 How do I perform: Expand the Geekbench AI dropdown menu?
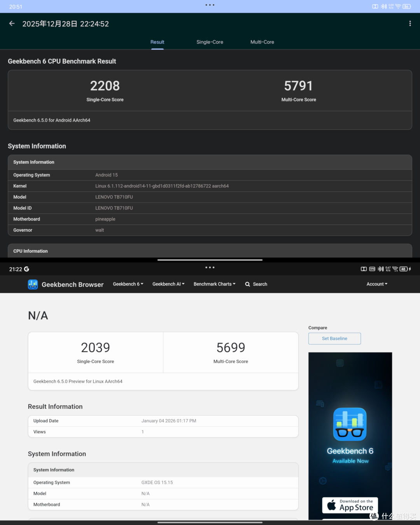[x=168, y=284]
